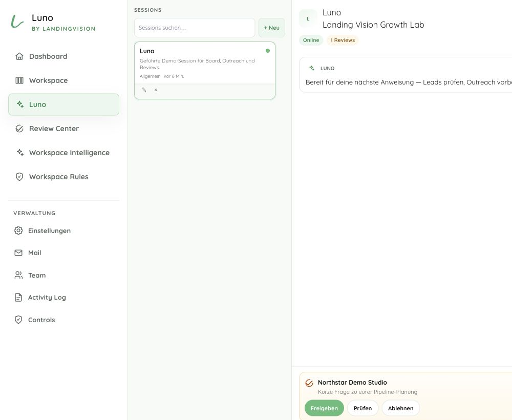Screen dimensions: 512x420
Task: Click the Controls shield icon
Action: click(x=18, y=320)
